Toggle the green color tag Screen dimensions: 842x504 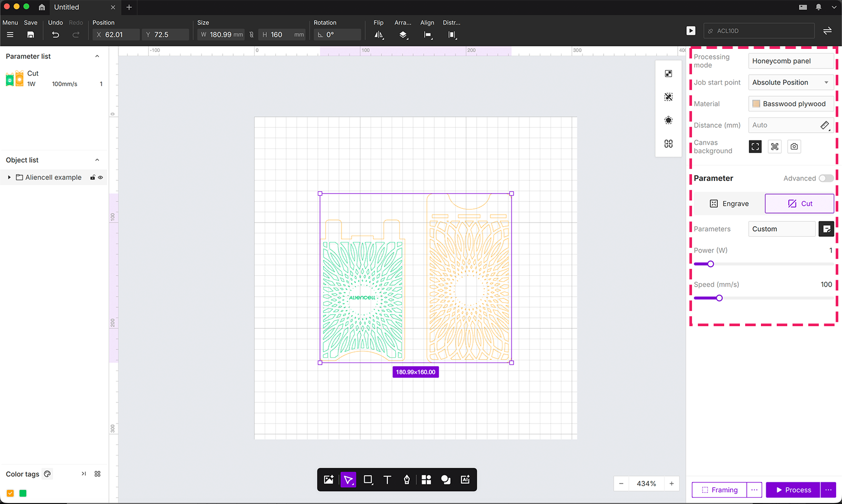point(23,493)
